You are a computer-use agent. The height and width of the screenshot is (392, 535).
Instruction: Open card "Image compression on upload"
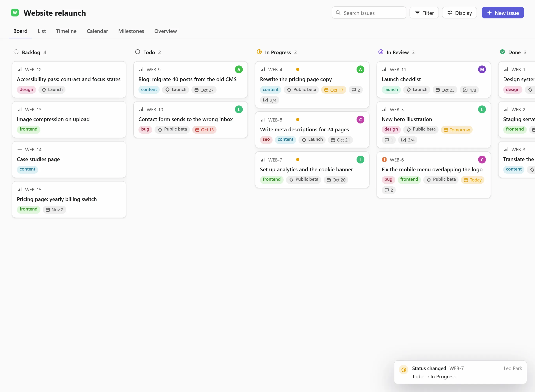[69, 120]
